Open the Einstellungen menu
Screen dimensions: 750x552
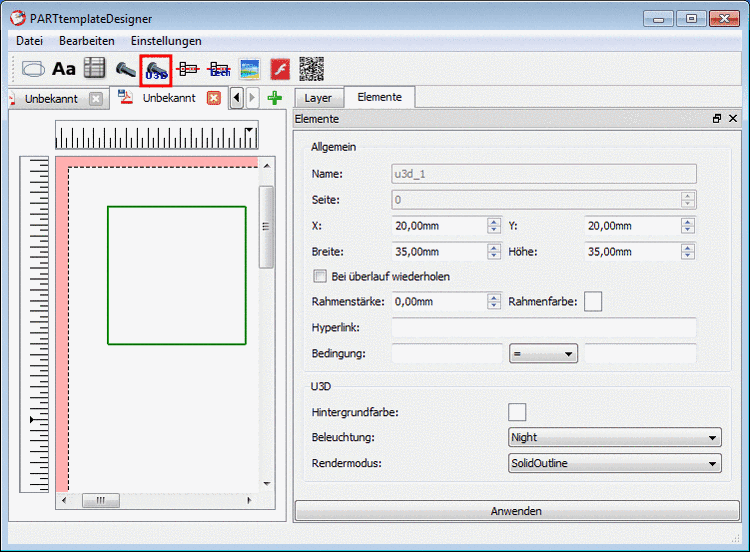tap(166, 41)
